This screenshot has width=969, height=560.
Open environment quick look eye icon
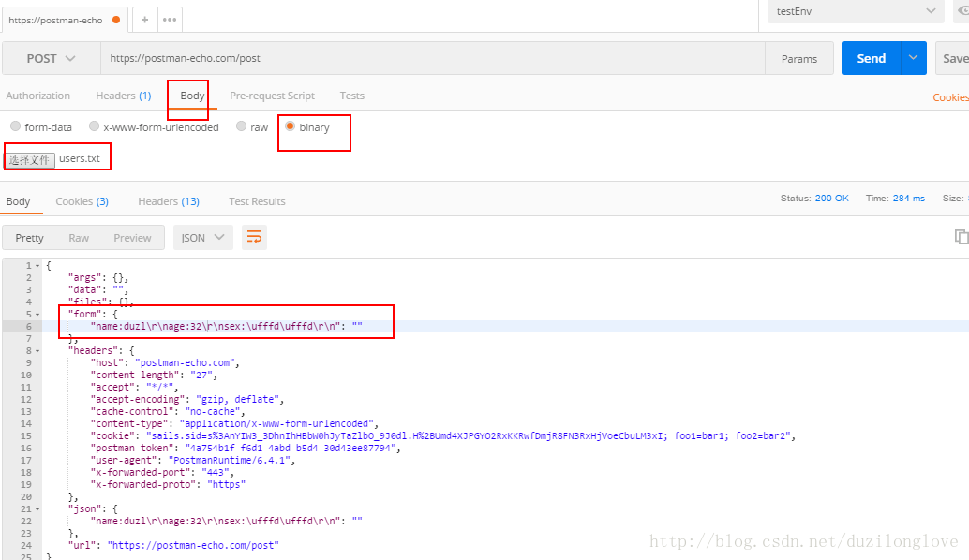[962, 11]
